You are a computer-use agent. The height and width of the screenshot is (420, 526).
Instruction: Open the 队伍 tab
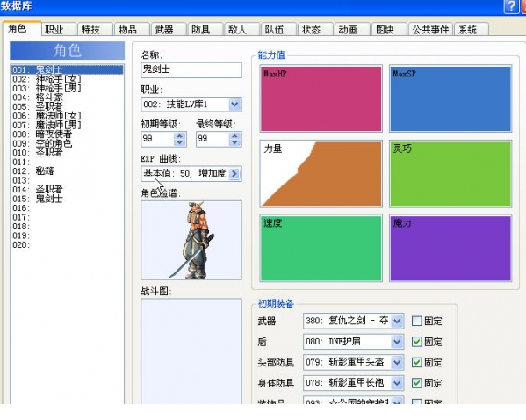(278, 30)
